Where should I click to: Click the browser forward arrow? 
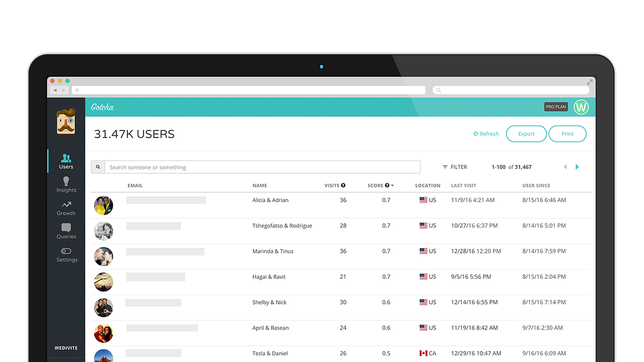tap(63, 90)
